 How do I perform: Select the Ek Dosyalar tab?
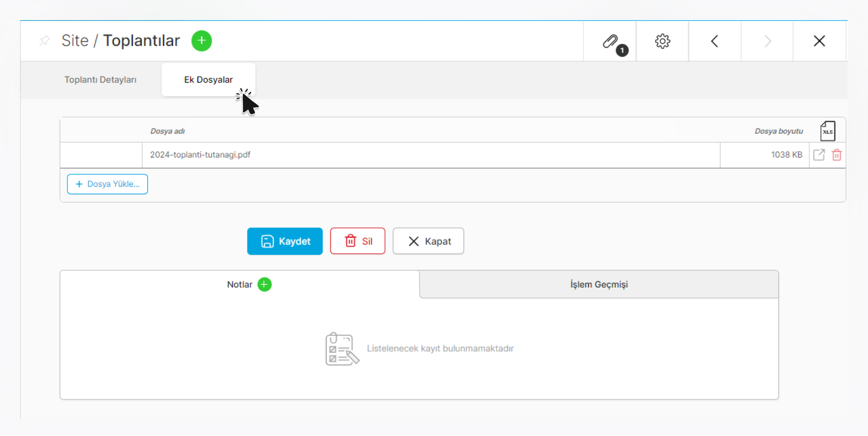tap(209, 80)
